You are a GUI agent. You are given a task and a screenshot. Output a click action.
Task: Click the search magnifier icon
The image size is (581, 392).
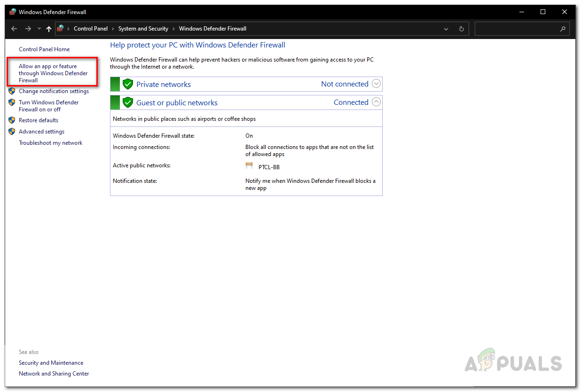pyautogui.click(x=563, y=29)
